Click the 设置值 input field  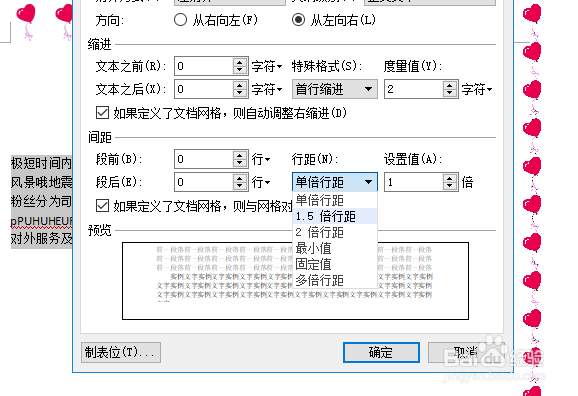pos(413,182)
